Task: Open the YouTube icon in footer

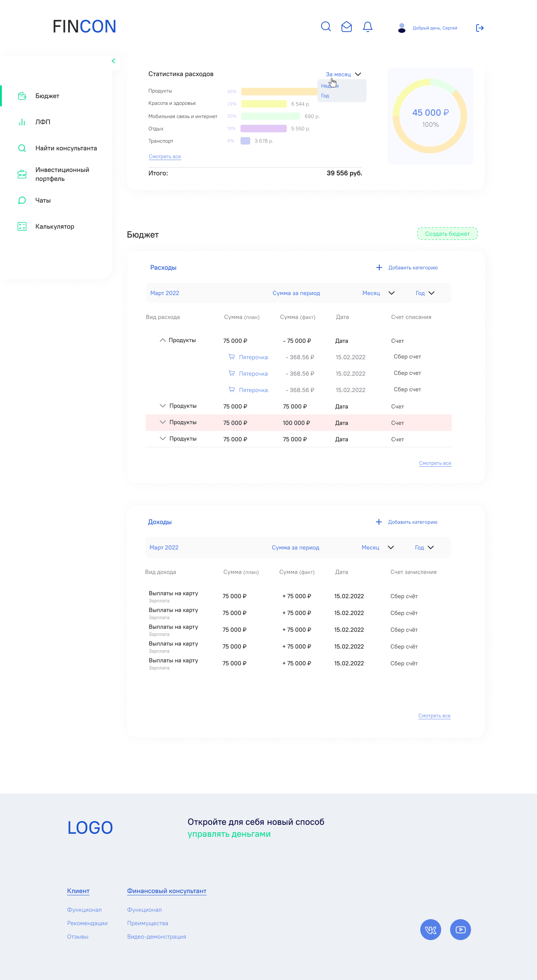Action: click(460, 929)
